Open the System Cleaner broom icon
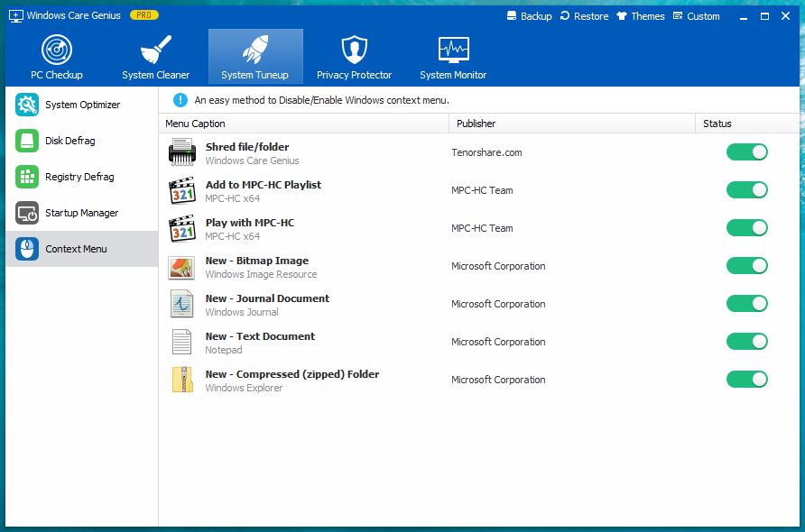Image resolution: width=805 pixels, height=532 pixels. [155, 50]
